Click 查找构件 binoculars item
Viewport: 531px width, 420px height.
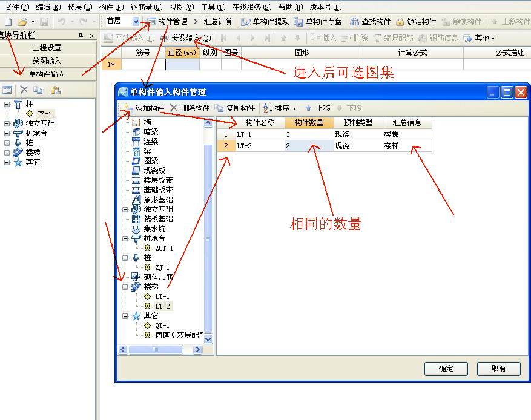click(x=370, y=22)
